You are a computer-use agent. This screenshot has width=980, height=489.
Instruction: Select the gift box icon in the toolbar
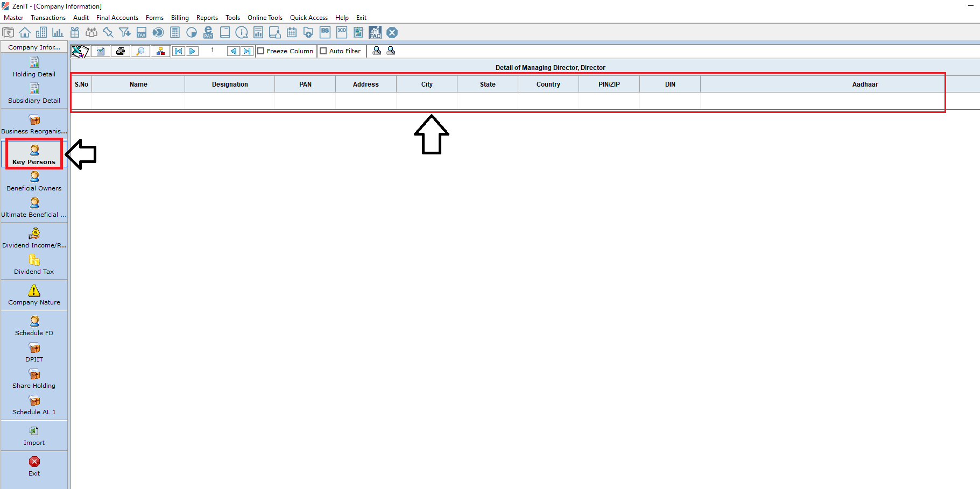[x=75, y=33]
